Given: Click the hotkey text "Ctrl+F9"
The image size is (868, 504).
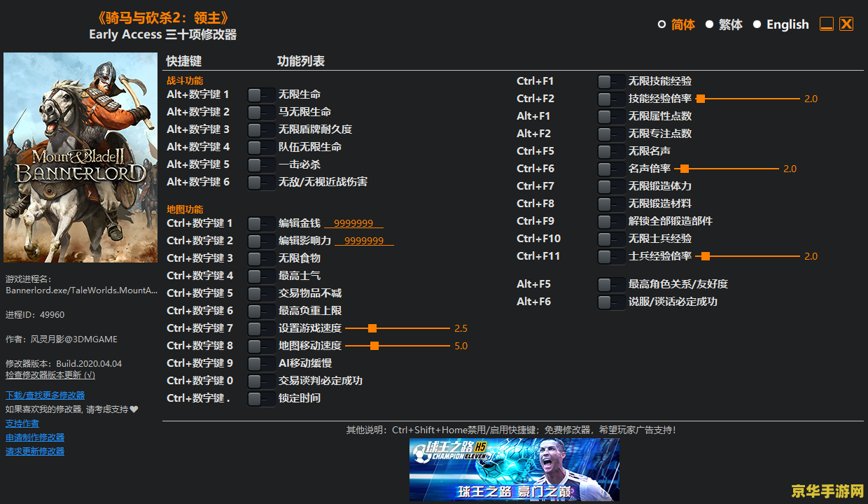Looking at the screenshot, I should pos(535,221).
